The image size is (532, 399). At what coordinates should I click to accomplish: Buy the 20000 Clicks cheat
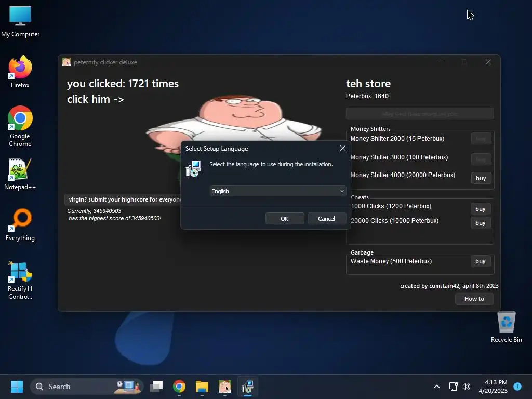click(481, 222)
